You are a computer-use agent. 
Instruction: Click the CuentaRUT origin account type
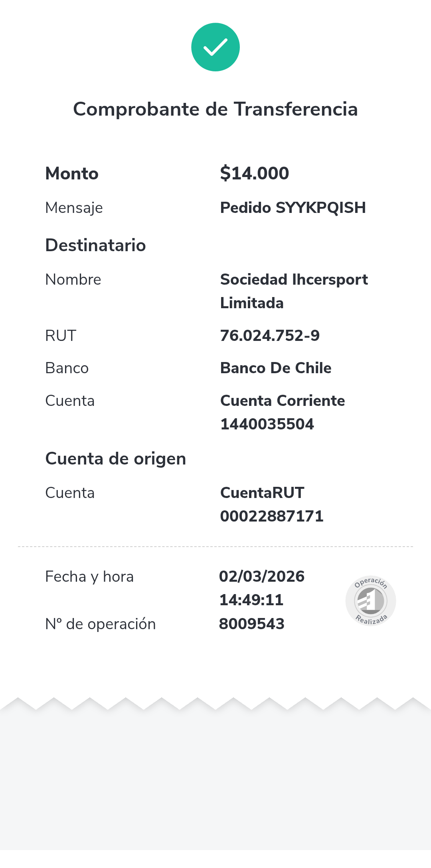[262, 493]
